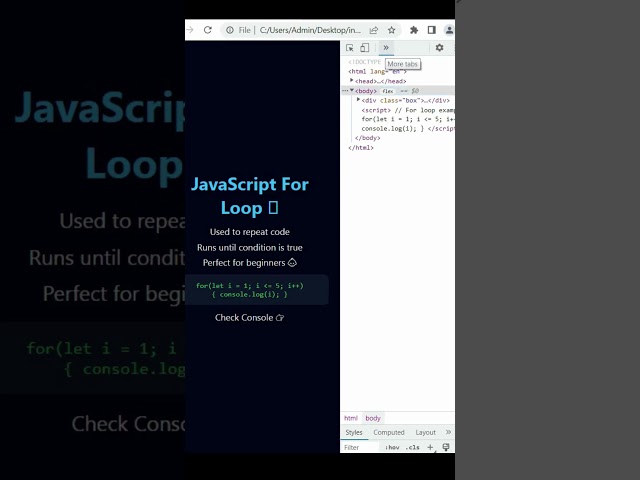This screenshot has height=480, width=640.
Task: Open the More tabs chevron in DevTools
Action: click(386, 47)
